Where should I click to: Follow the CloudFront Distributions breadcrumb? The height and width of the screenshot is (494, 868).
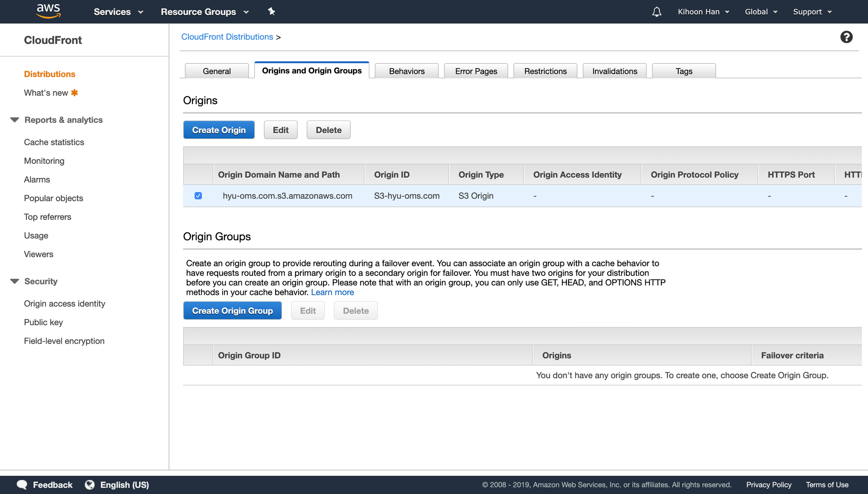tap(227, 37)
